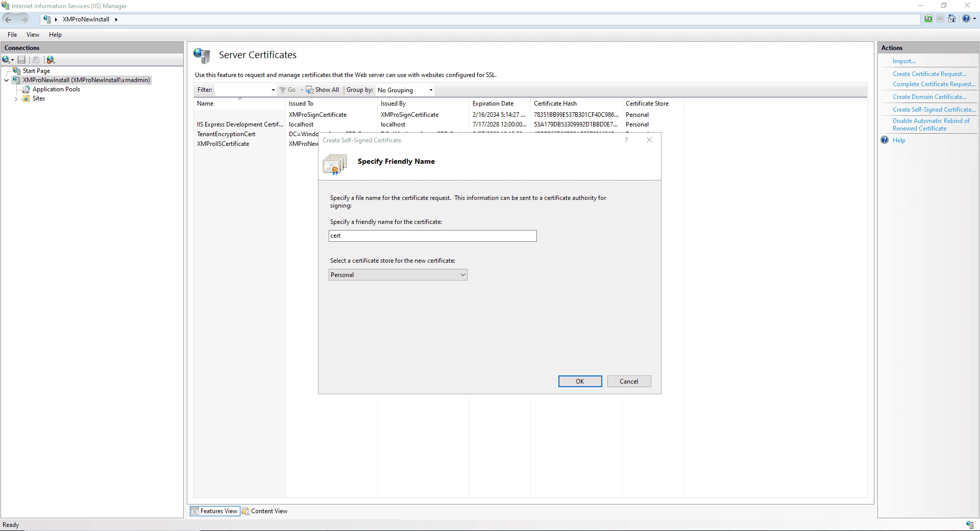Collapse the XMProNewInstall server node
The height and width of the screenshot is (531, 980).
(7, 80)
